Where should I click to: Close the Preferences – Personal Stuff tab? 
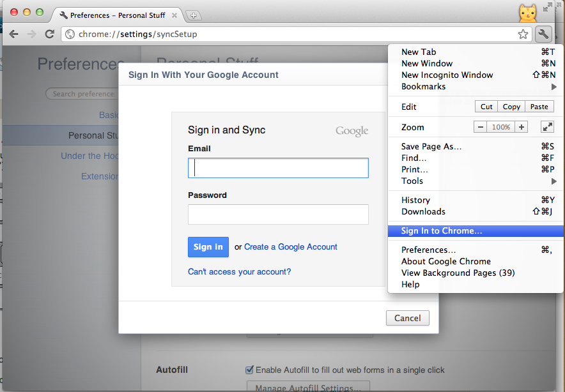tap(174, 15)
